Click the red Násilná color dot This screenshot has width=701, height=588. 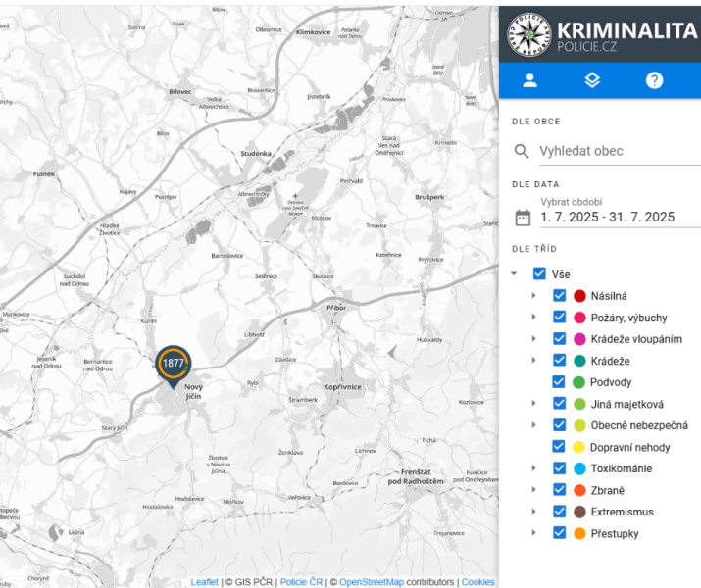click(x=579, y=296)
